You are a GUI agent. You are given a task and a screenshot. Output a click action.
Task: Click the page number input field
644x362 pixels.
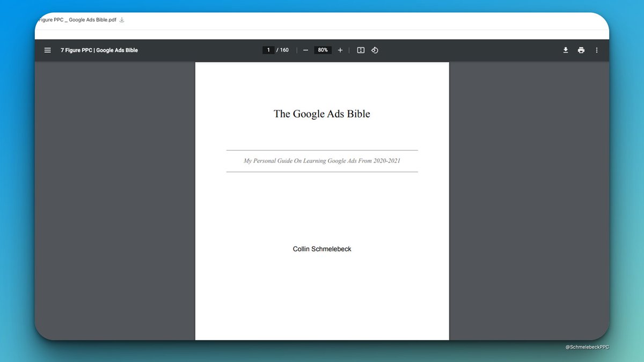click(x=268, y=50)
